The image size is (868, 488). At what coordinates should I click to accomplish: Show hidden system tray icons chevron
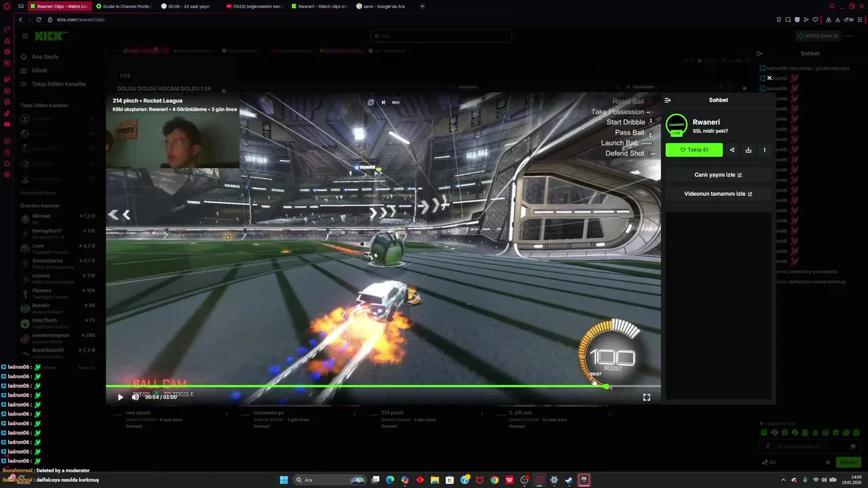pyautogui.click(x=785, y=480)
